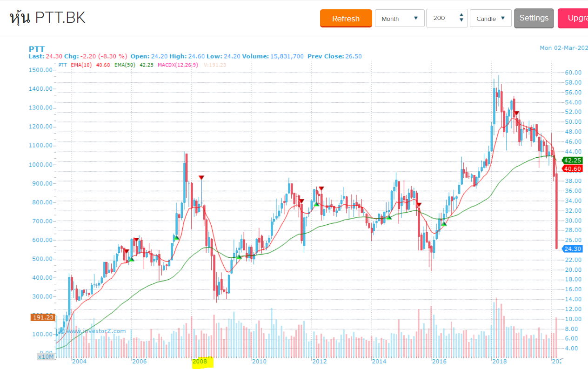The image size is (588, 369).
Task: Click the orange 191.23 volume tag
Action: click(x=43, y=317)
